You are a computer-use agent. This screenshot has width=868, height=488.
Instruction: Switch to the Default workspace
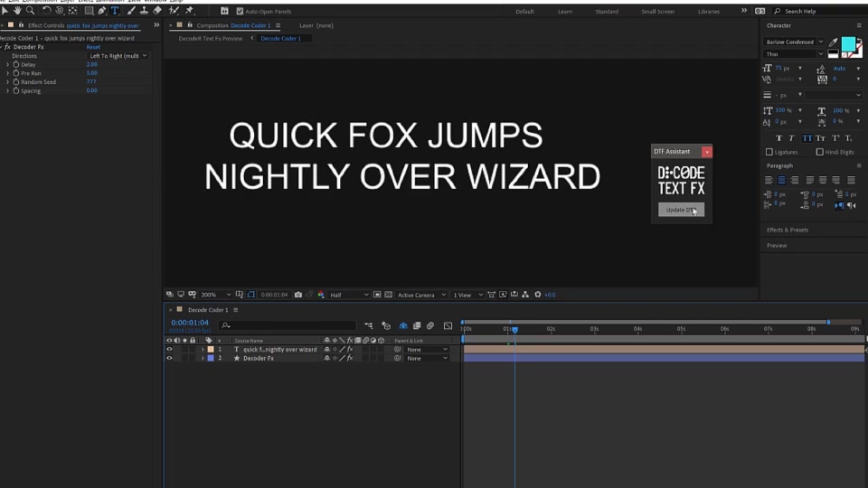524,12
